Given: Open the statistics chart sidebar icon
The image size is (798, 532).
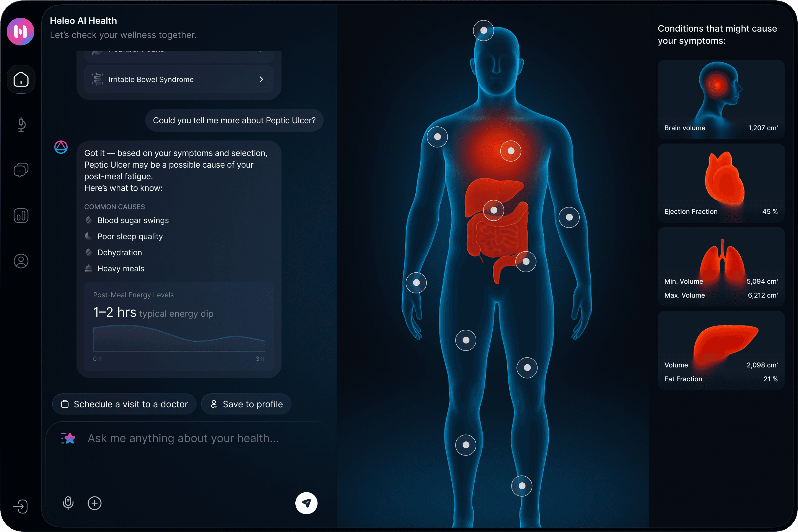Looking at the screenshot, I should 21,216.
